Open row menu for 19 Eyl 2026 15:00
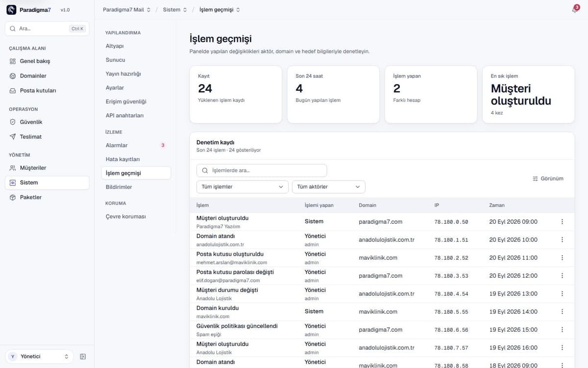The image size is (588, 368). tap(562, 330)
